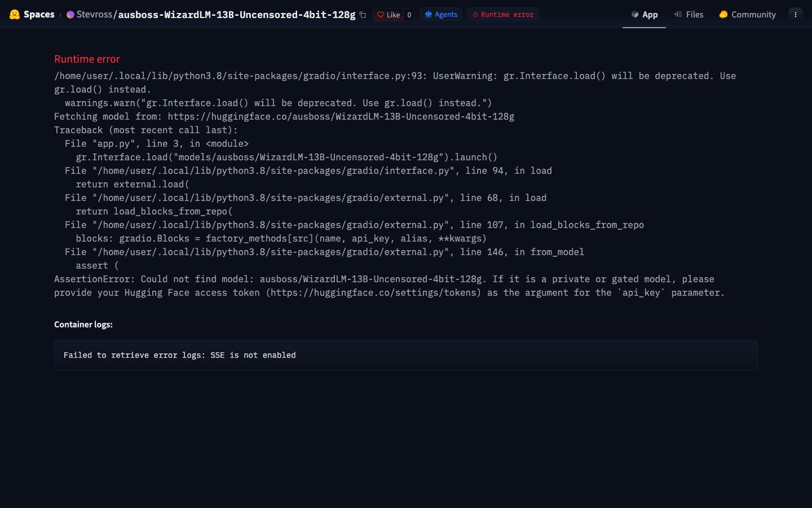Click the 'line 68, in load' traceback line

coord(306,198)
